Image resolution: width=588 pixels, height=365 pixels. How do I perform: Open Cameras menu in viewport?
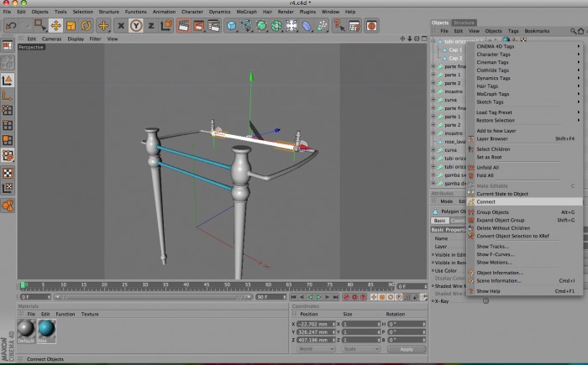coord(51,39)
